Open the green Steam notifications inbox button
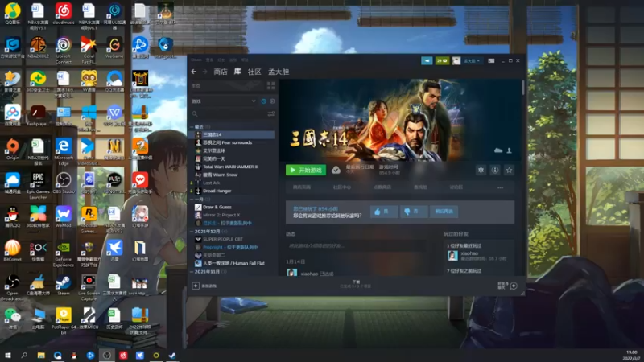 click(442, 61)
